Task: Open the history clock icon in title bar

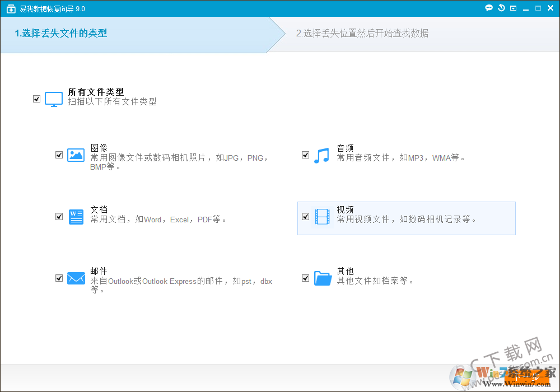Action: [x=501, y=8]
